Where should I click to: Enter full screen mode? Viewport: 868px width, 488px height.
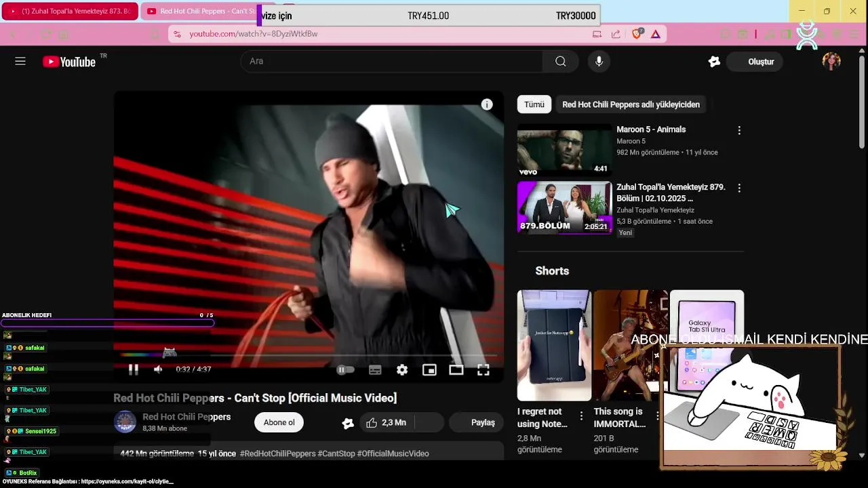tap(484, 369)
